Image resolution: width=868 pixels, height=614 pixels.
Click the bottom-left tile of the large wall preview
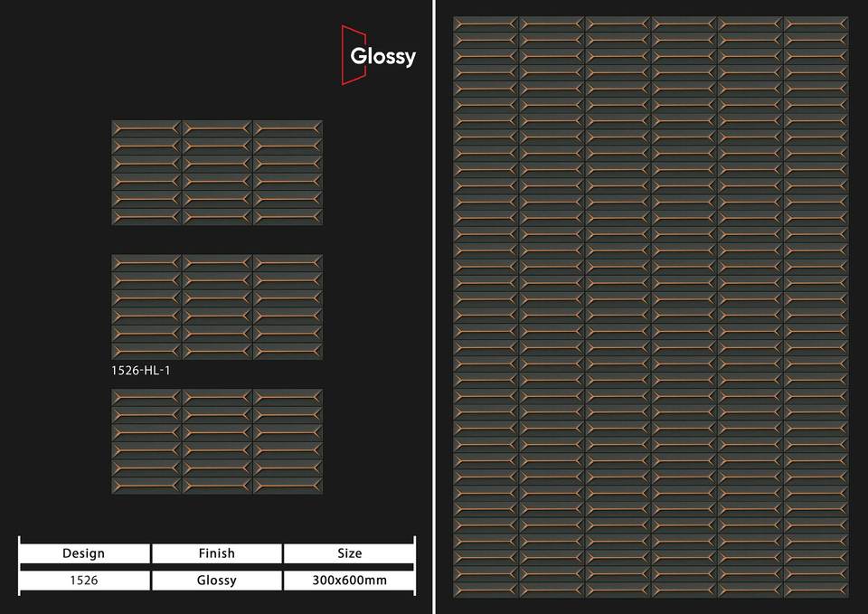486,590
